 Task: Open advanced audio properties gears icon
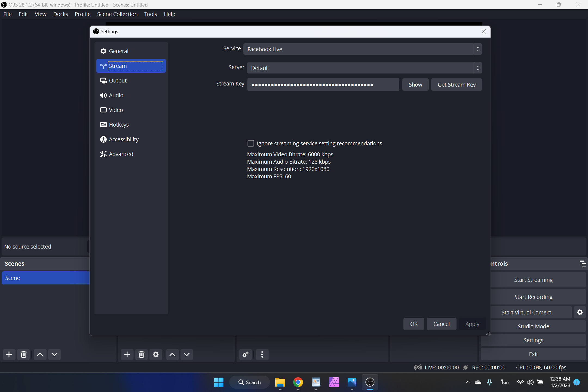pyautogui.click(x=246, y=354)
